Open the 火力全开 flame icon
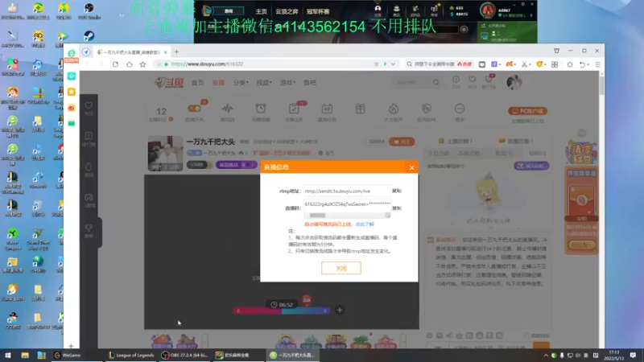 pos(394,109)
